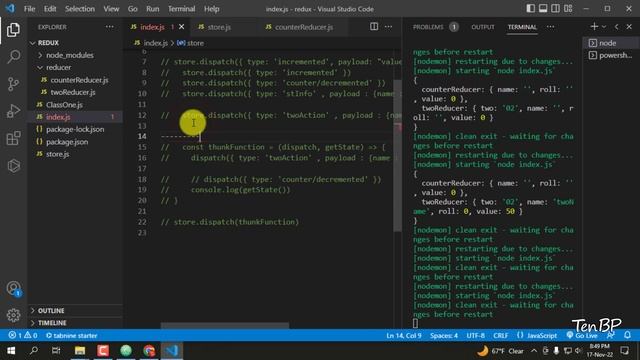The width and height of the screenshot is (640, 360).
Task: Select the TERMINAL panel tab
Action: click(522, 27)
